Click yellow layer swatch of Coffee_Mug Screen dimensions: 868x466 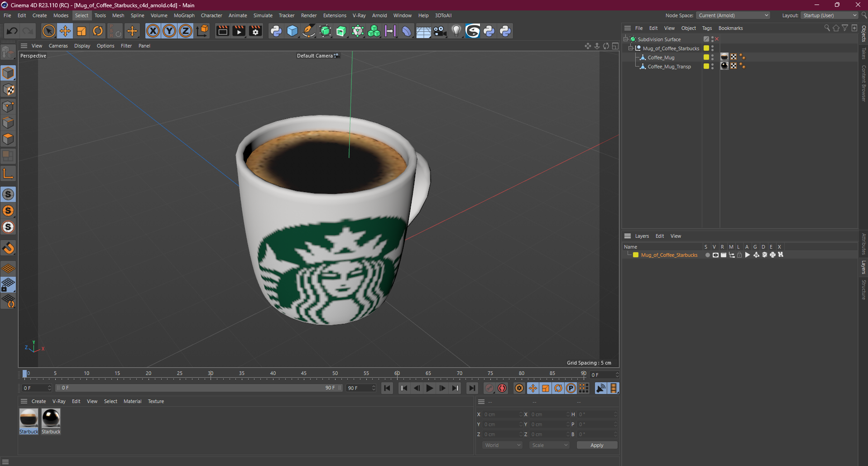coord(706,57)
